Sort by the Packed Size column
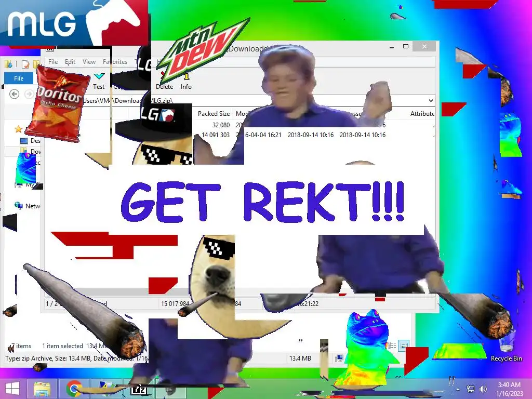 [214, 114]
